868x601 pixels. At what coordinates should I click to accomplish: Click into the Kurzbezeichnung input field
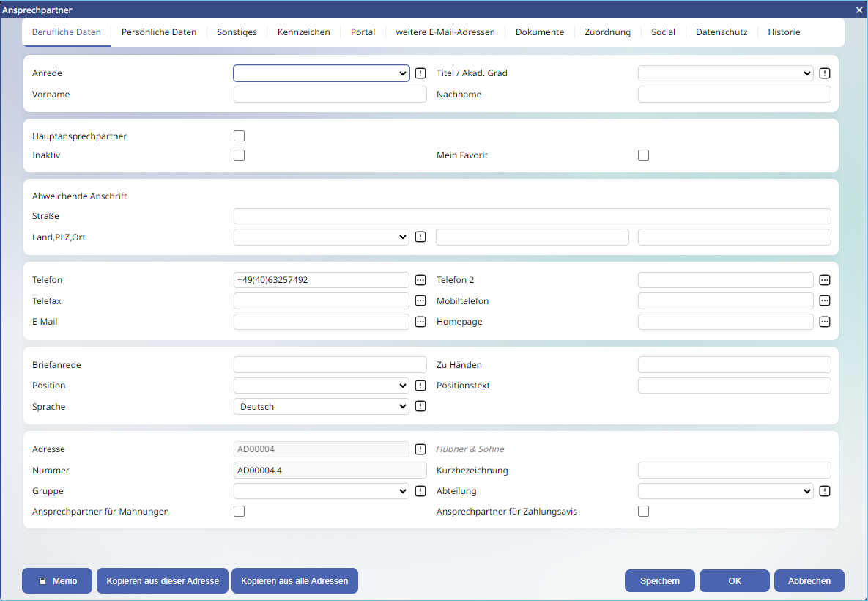(735, 471)
